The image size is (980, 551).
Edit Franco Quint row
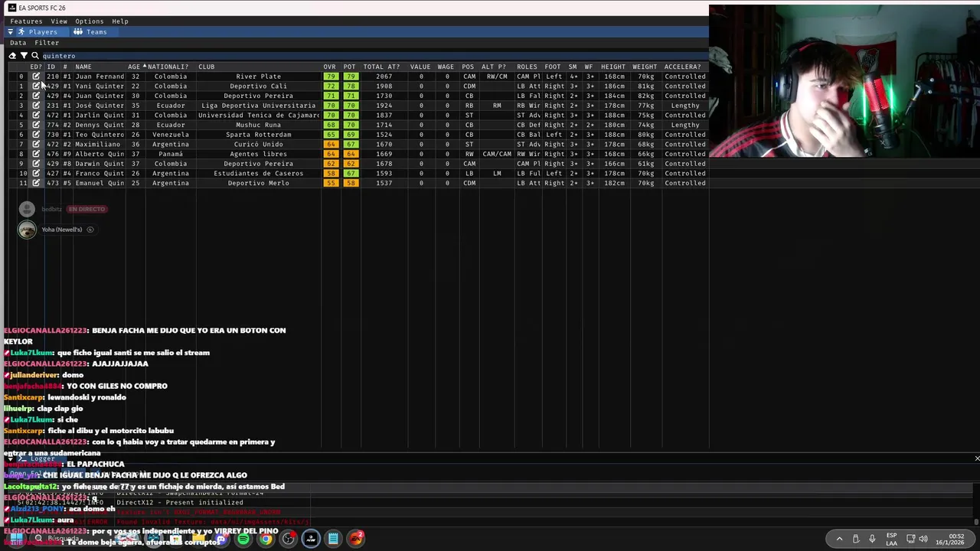(36, 173)
